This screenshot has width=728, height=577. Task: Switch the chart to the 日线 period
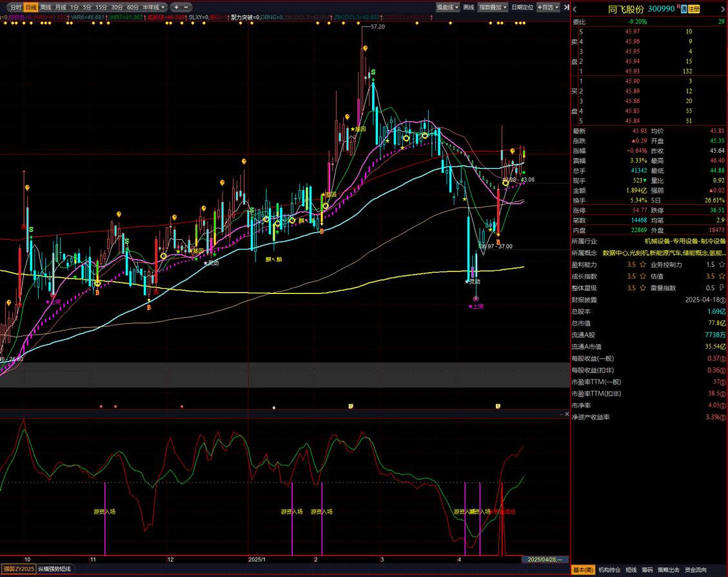[30, 7]
